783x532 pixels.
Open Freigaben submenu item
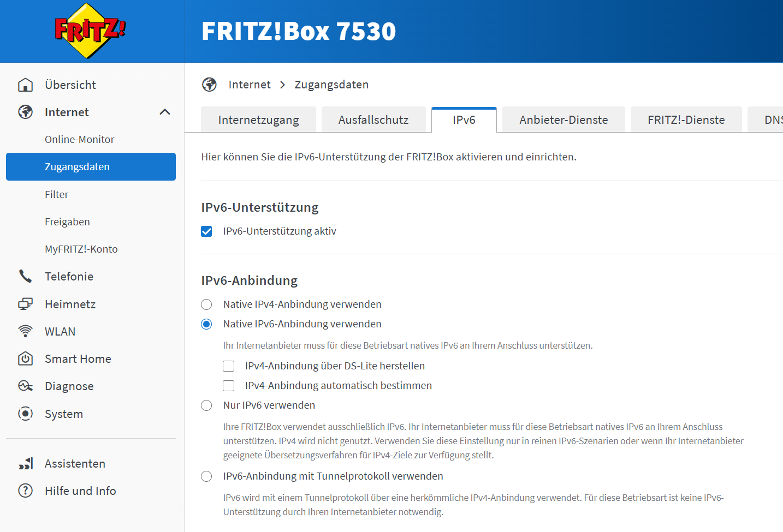[x=67, y=222]
